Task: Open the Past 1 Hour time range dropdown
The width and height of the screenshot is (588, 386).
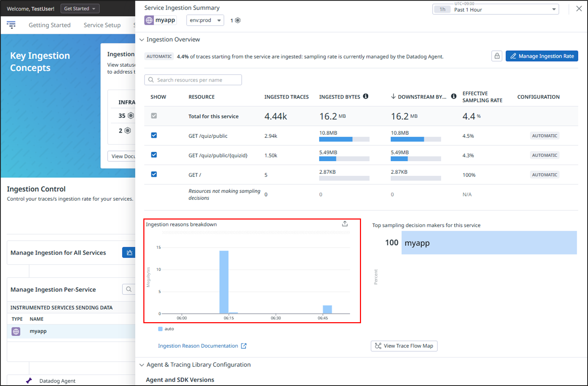Action: point(495,10)
